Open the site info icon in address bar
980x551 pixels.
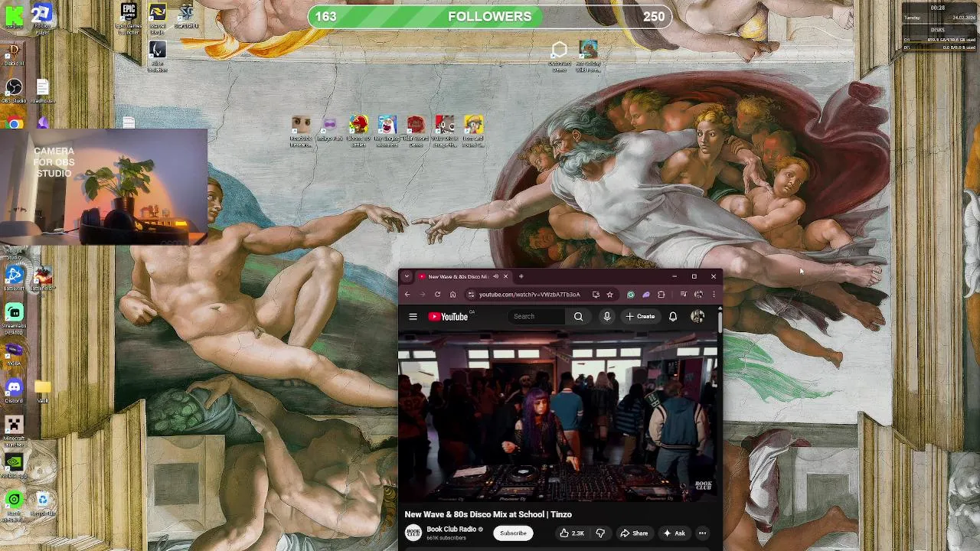click(x=471, y=294)
